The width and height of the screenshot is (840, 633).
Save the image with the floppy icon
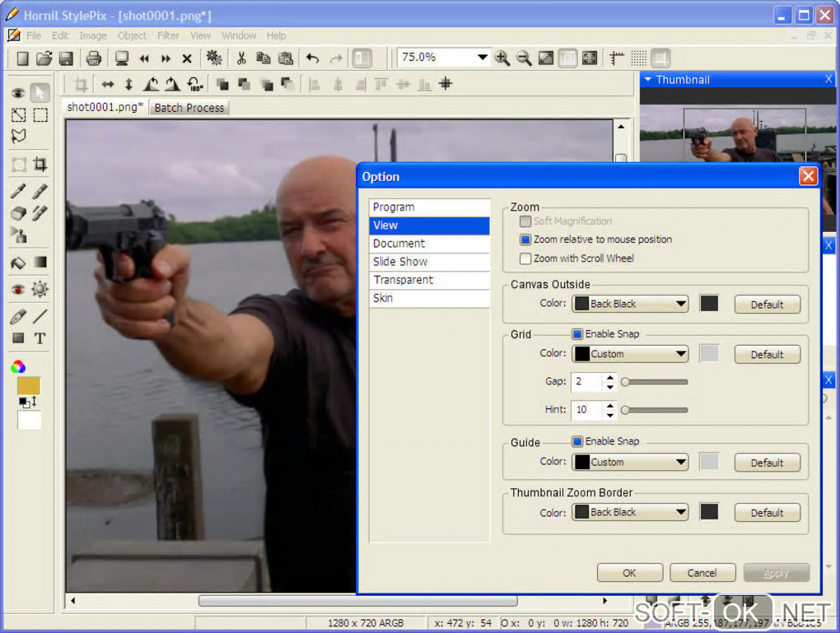click(x=66, y=58)
